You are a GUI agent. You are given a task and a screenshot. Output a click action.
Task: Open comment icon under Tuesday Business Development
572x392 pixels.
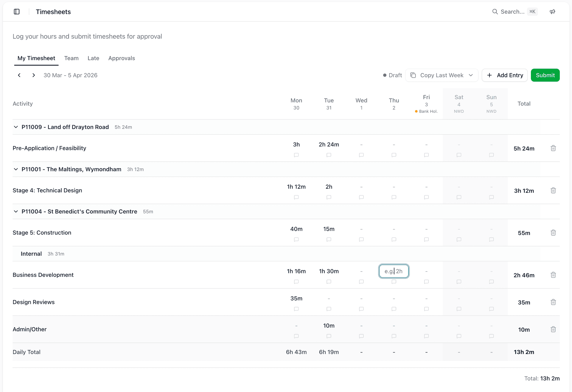pyautogui.click(x=329, y=282)
